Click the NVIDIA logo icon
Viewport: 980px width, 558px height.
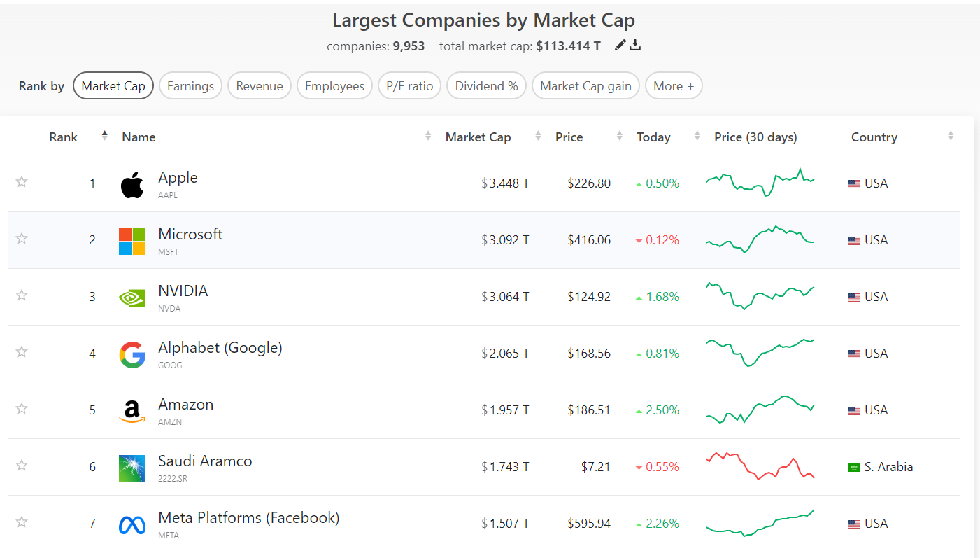(x=132, y=298)
